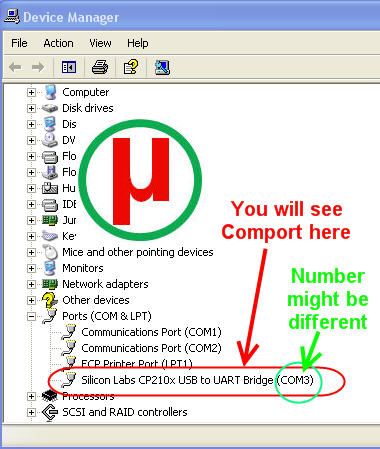Expand the Computer node

click(31, 92)
